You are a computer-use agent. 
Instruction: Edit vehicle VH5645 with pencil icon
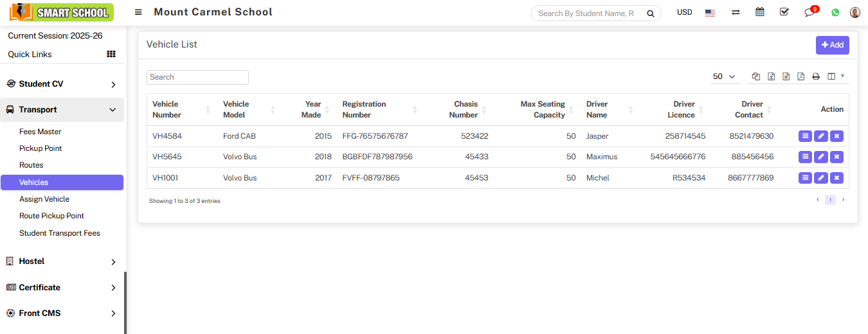point(821,157)
